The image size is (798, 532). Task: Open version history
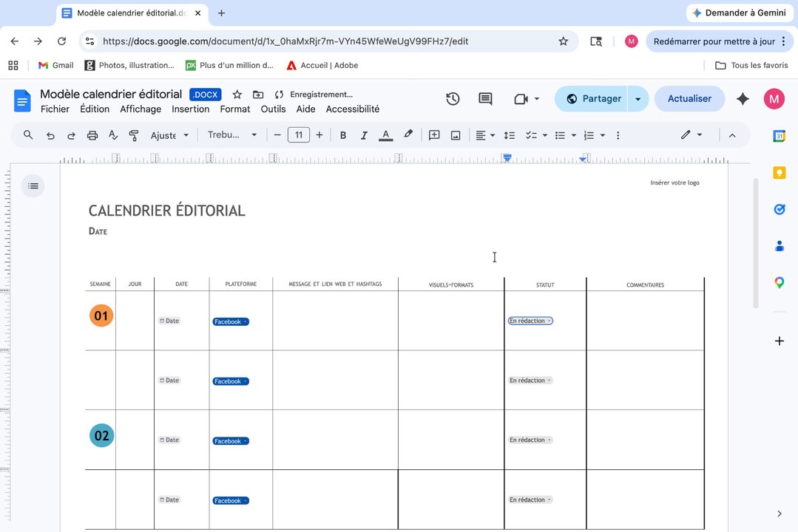click(x=453, y=99)
